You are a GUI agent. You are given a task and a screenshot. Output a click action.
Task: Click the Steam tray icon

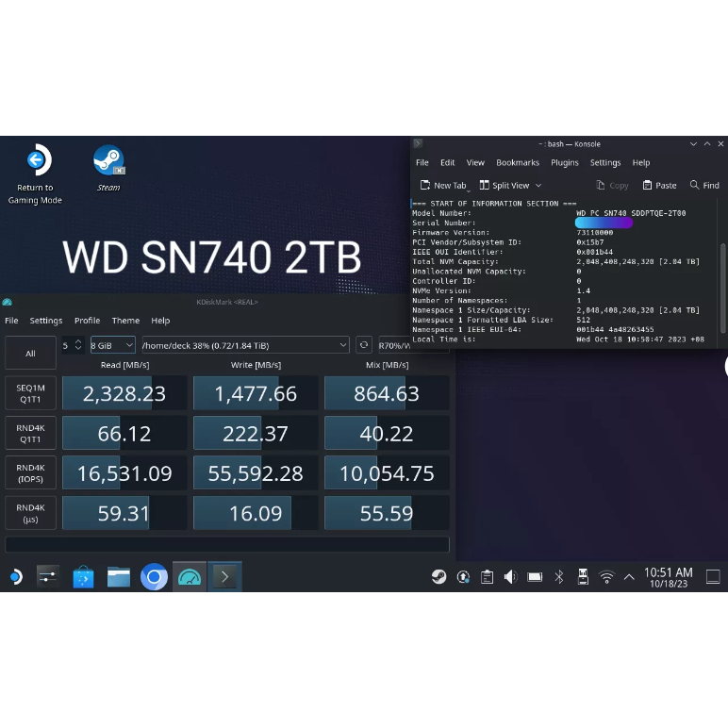(438, 577)
